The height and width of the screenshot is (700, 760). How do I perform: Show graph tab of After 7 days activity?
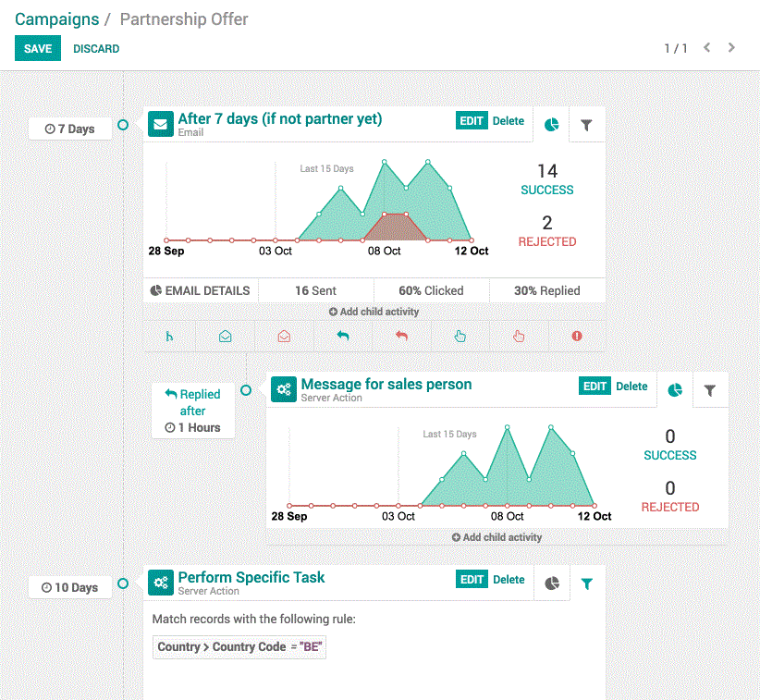[552, 125]
